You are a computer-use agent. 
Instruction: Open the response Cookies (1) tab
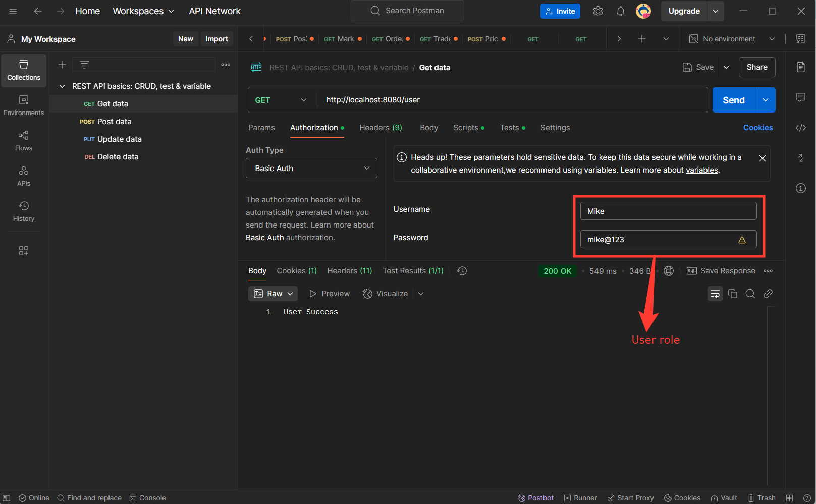pos(297,271)
